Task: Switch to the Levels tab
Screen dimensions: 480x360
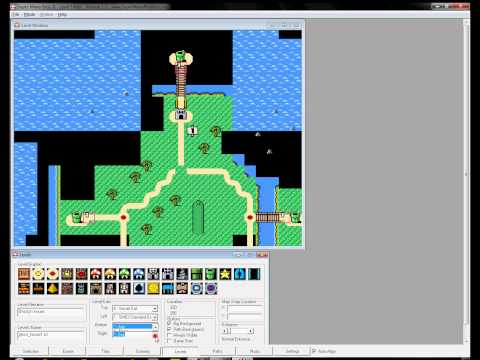Action: click(180, 351)
